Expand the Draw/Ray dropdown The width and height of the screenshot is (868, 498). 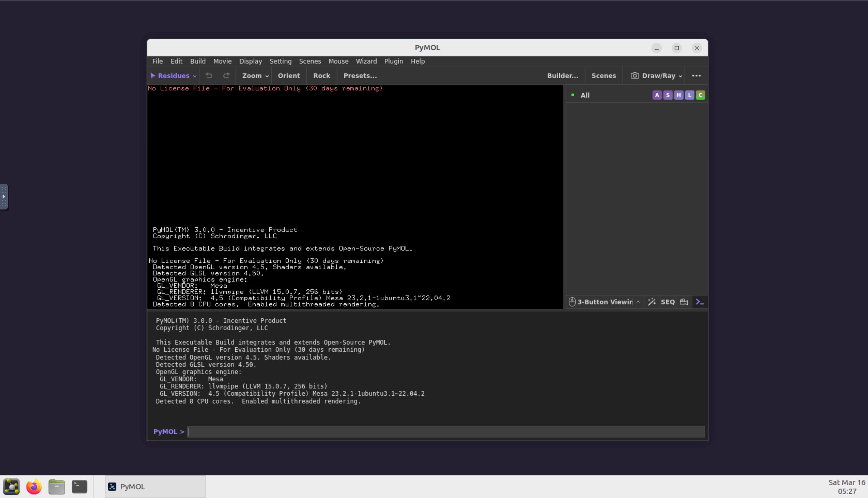(x=680, y=76)
